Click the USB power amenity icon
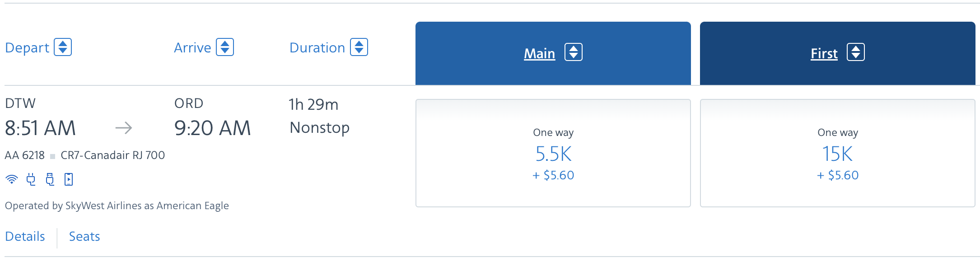Image resolution: width=980 pixels, height=262 pixels. point(50,179)
